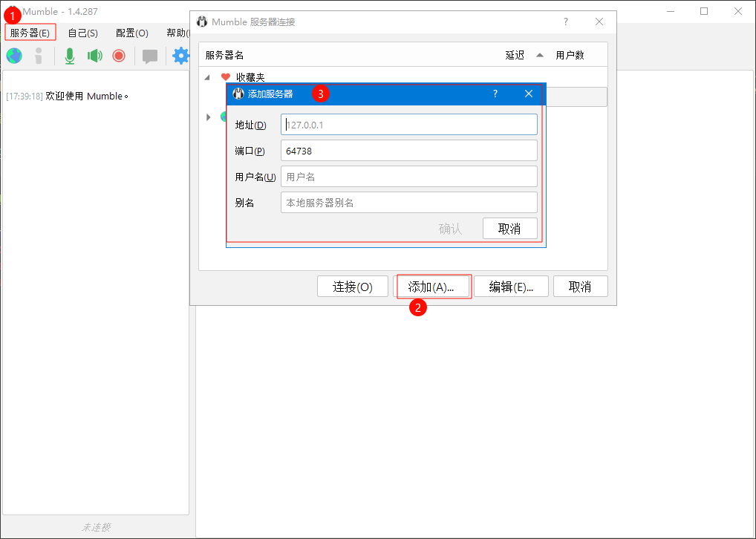Click the 别名 server alias input field
The width and height of the screenshot is (756, 539).
click(409, 203)
